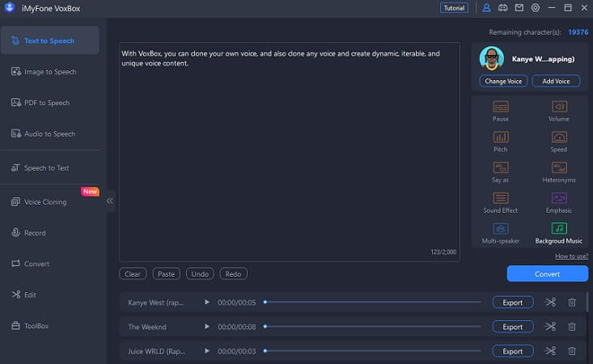Play the Kanye West audio clip
Viewport: 593px width, 364px height.
(207, 302)
